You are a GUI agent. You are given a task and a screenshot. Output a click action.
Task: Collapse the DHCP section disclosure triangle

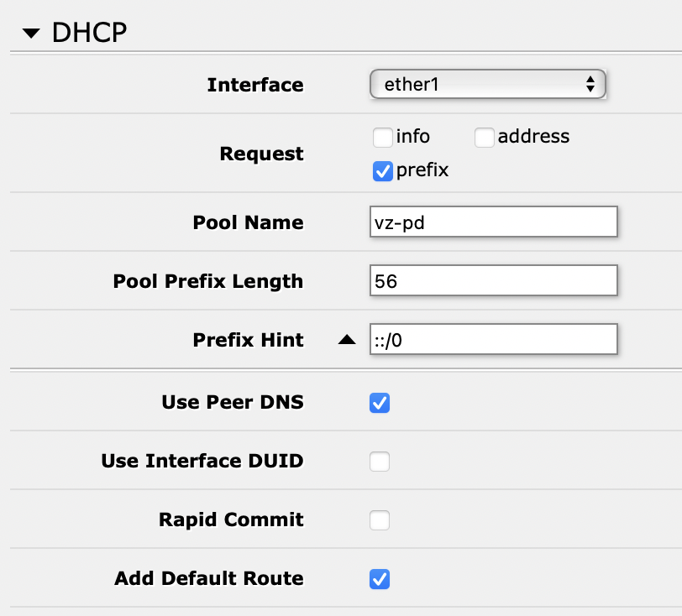[31, 32]
